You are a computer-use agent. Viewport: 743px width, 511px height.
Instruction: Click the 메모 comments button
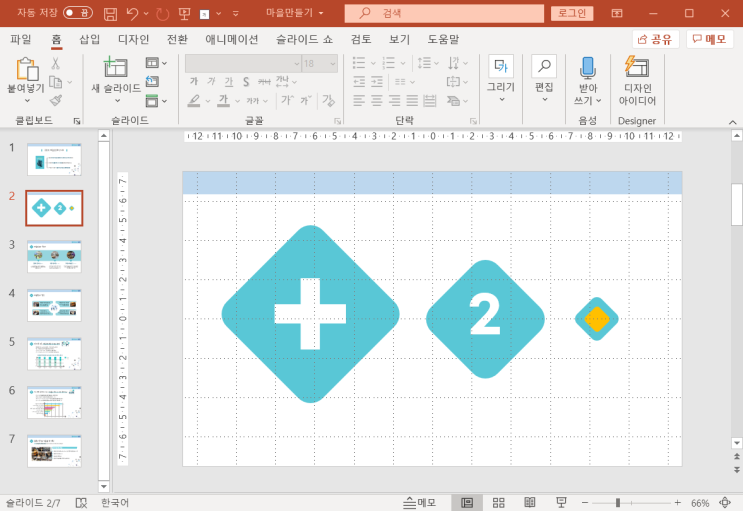click(709, 39)
